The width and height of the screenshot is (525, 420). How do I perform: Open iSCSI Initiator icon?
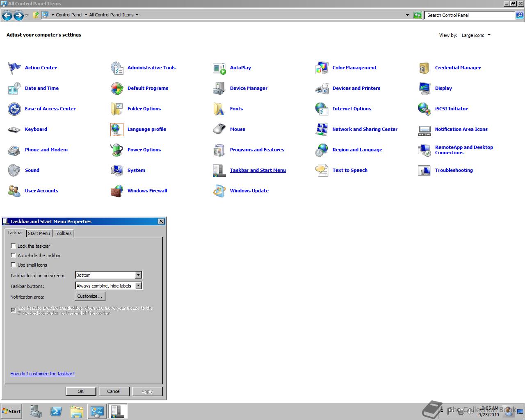pos(425,109)
